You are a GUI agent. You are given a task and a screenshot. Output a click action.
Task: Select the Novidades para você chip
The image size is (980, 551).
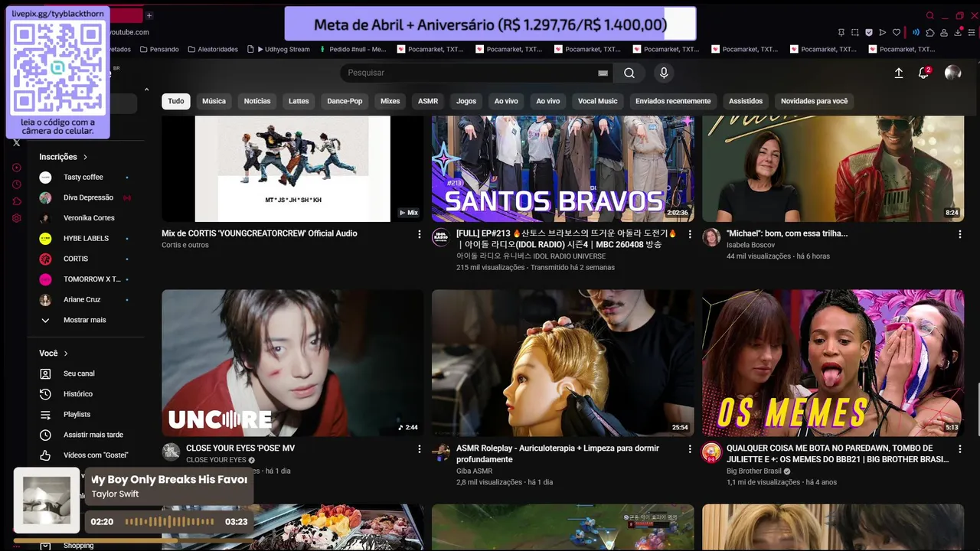click(814, 101)
